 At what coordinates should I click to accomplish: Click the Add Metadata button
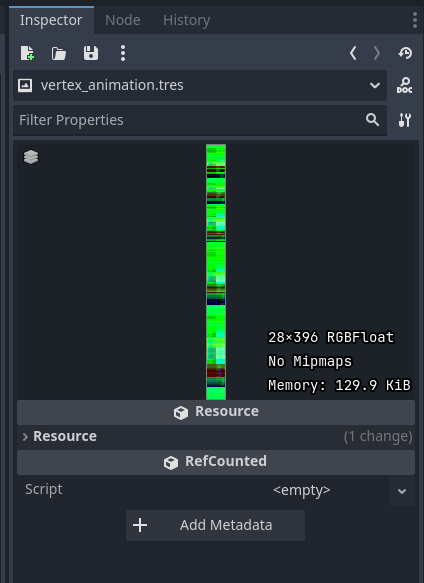pos(215,525)
